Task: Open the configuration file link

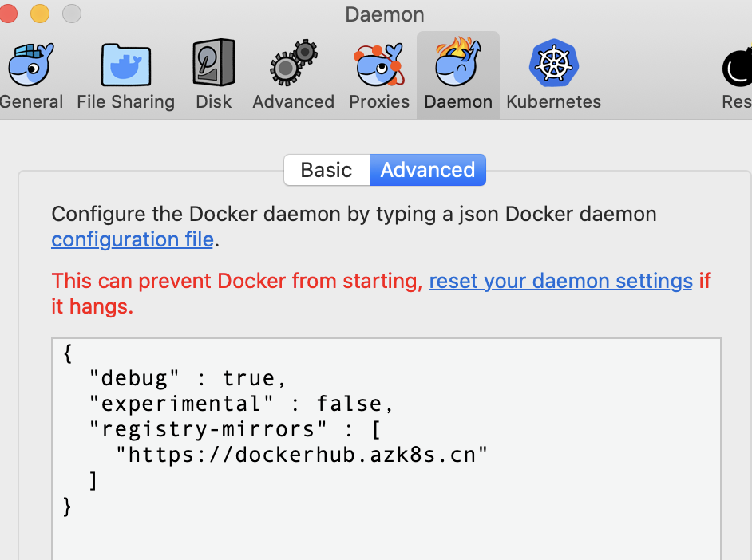Action: coord(133,239)
